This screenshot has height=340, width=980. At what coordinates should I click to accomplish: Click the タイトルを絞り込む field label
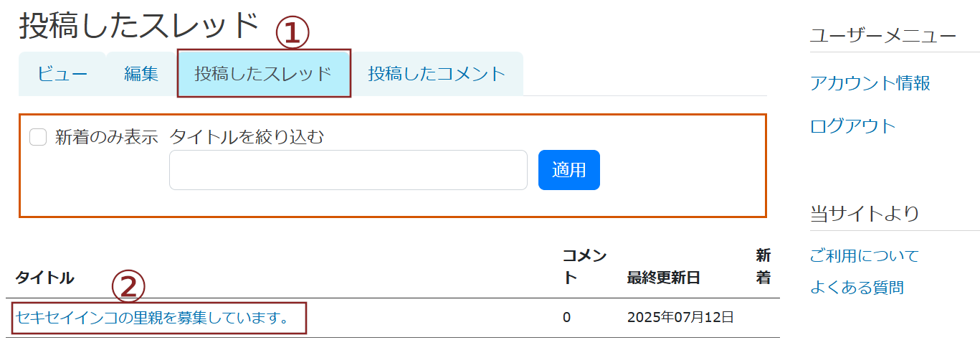pyautogui.click(x=247, y=137)
